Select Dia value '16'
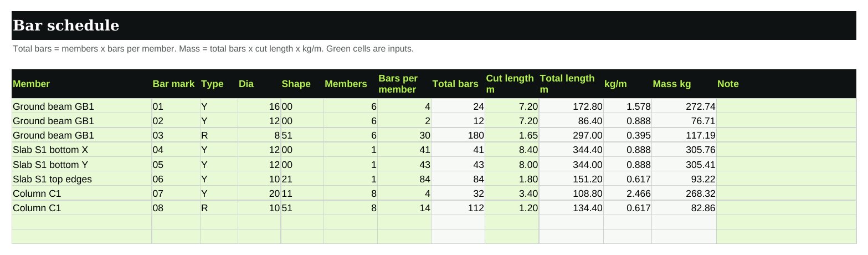868x255 pixels. (x=259, y=106)
